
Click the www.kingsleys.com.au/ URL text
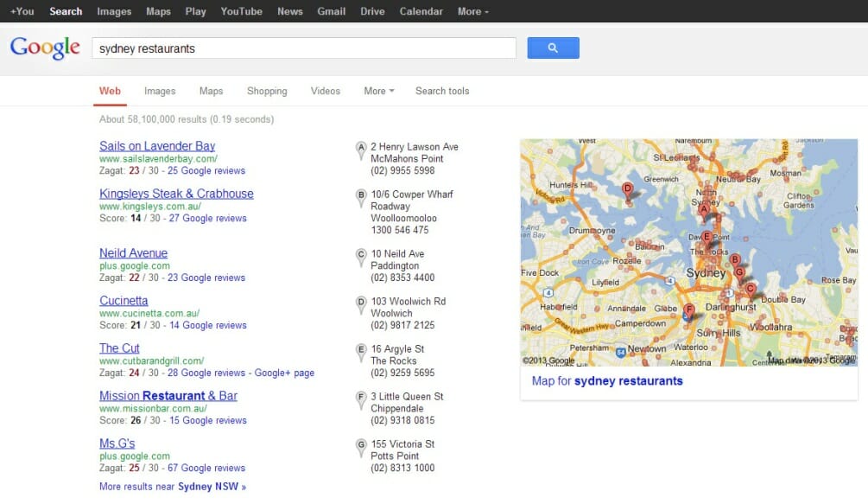(150, 206)
